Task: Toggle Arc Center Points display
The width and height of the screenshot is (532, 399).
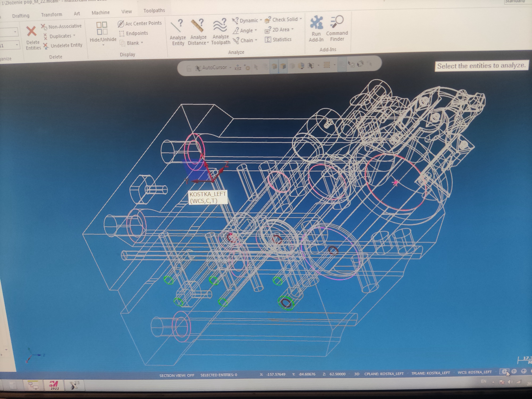Action: pos(140,24)
